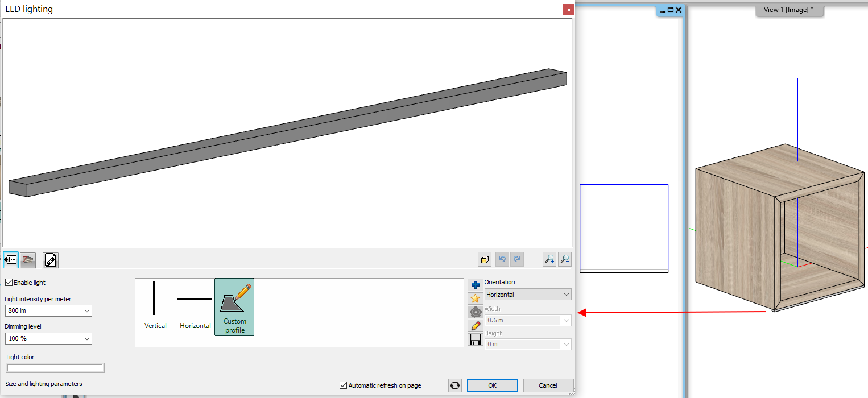868x398 pixels.
Task: Confirm the dialog with OK
Action: [x=493, y=385]
